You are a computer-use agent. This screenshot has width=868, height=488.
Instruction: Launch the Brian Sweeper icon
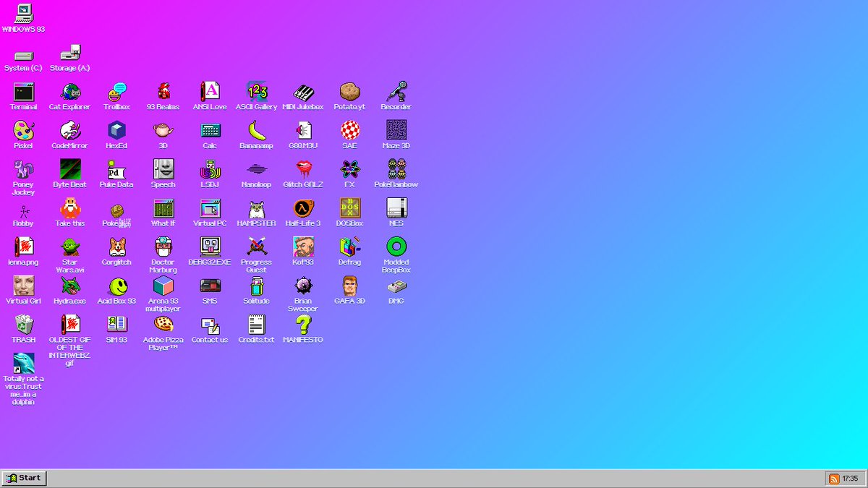point(303,286)
